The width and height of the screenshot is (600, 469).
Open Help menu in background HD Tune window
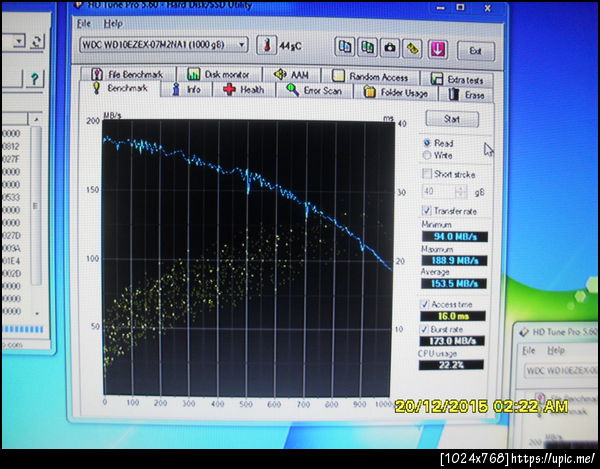click(556, 350)
